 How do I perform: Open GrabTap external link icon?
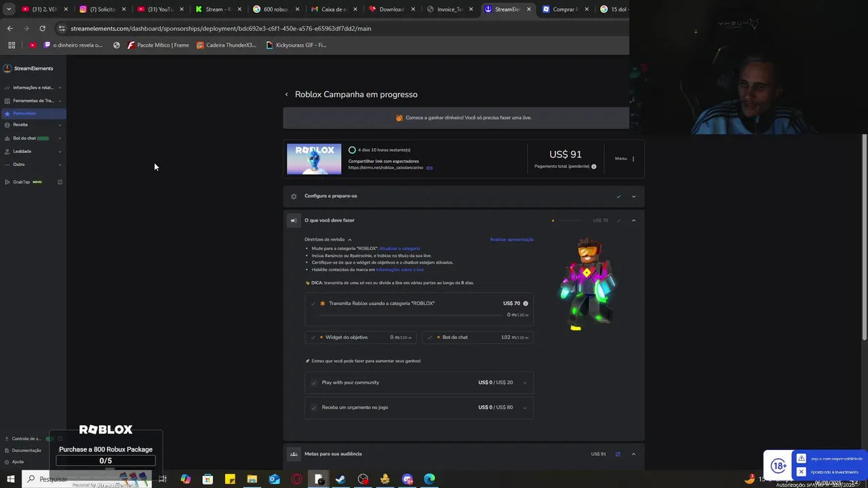[60, 182]
